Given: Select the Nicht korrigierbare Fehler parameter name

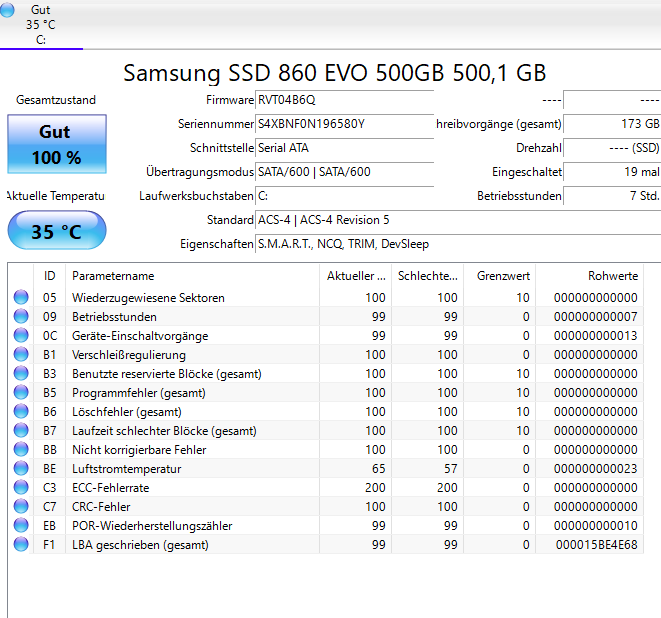Looking at the screenshot, I should (139, 449).
